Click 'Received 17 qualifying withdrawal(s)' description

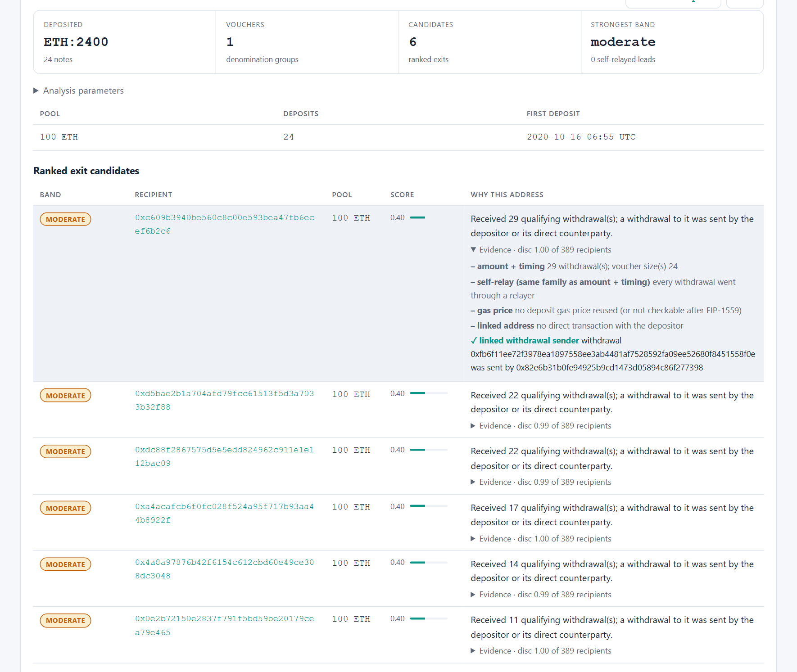(612, 515)
